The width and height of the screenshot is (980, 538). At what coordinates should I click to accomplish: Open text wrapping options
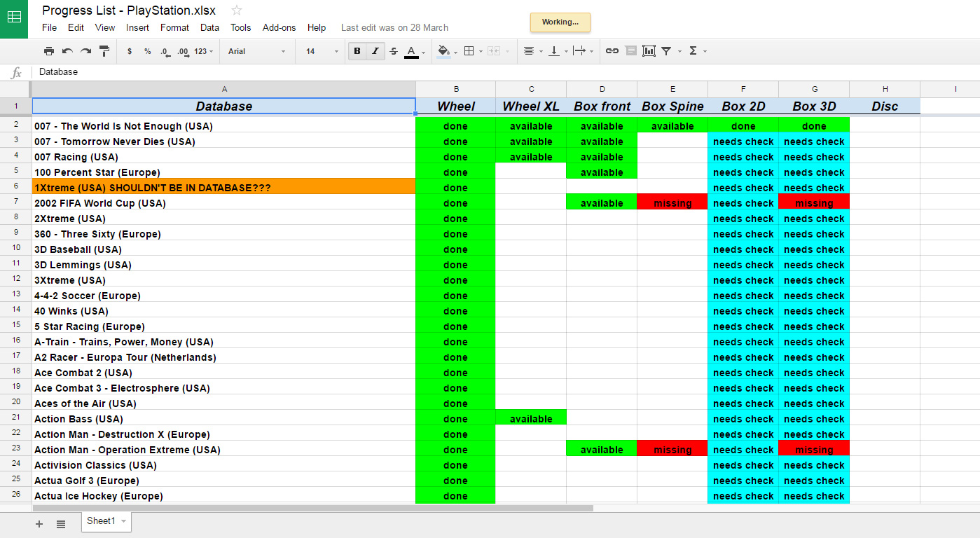pos(583,51)
